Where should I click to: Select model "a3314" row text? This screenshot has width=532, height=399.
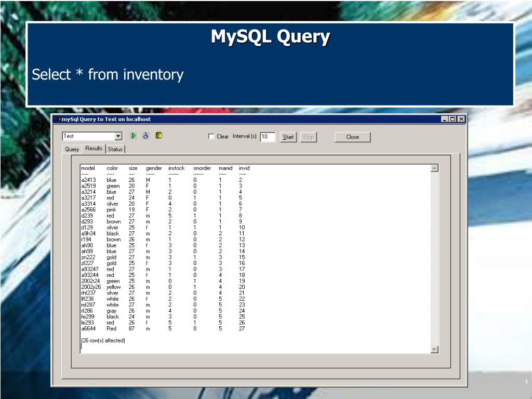(88, 204)
